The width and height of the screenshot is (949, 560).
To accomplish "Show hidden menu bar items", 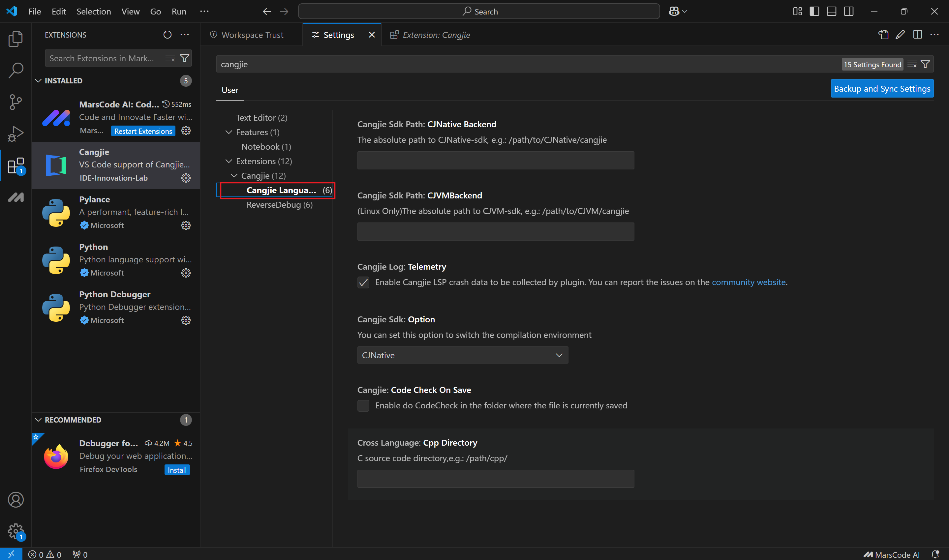I will point(204,11).
